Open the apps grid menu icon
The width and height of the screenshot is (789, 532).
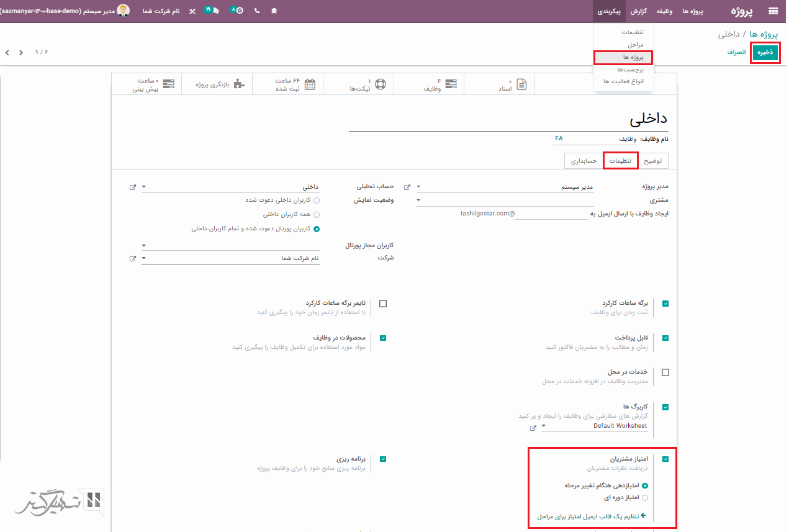coord(773,11)
